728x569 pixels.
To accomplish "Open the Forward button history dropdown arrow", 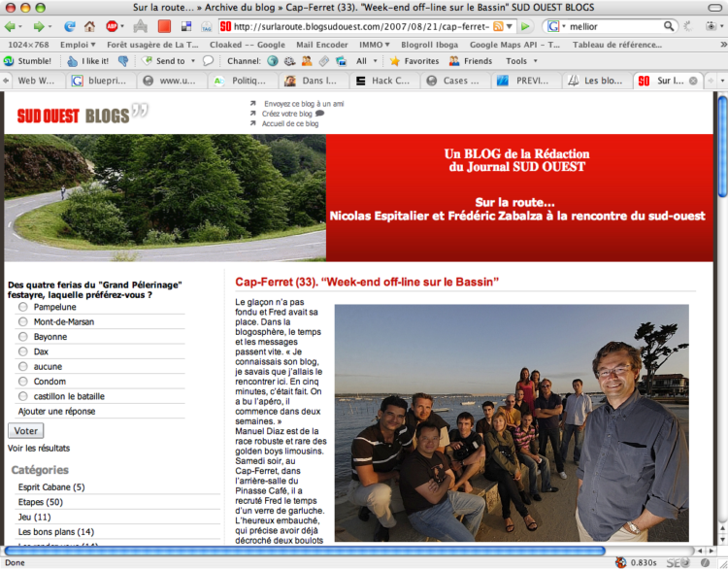I will (x=50, y=27).
